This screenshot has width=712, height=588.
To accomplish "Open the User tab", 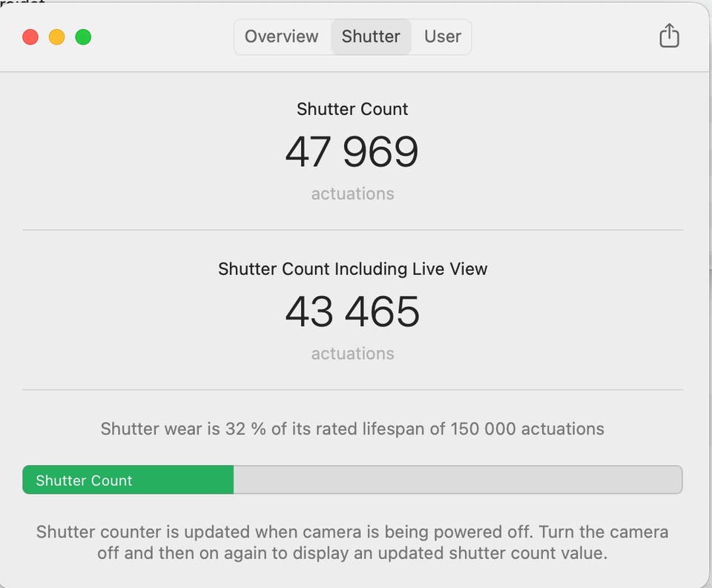I will click(x=443, y=36).
